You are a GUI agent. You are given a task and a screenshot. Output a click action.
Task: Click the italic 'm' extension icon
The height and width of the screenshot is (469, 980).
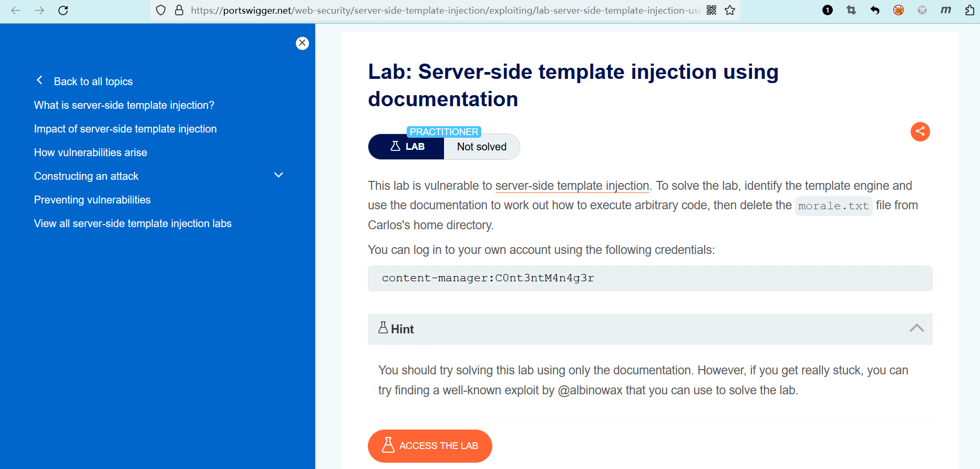(946, 10)
